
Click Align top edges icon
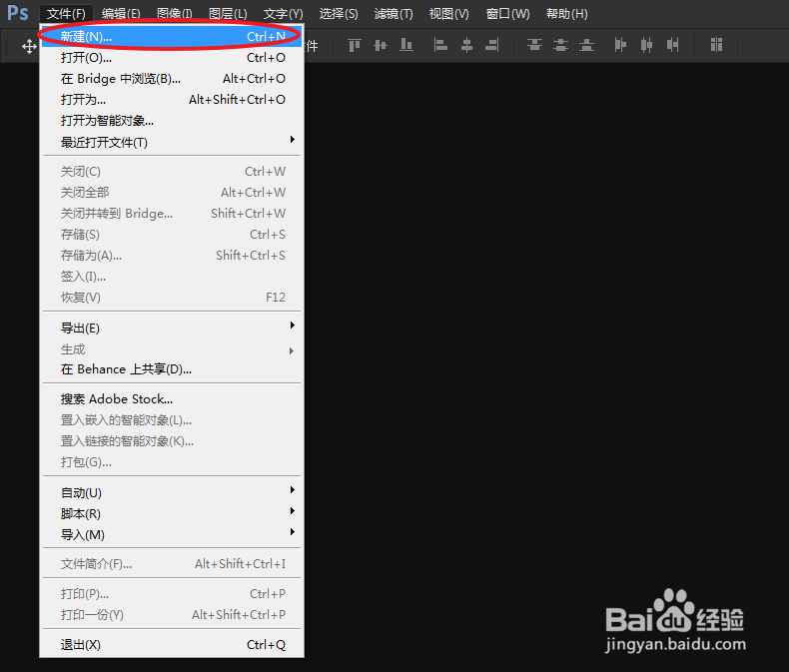point(355,46)
